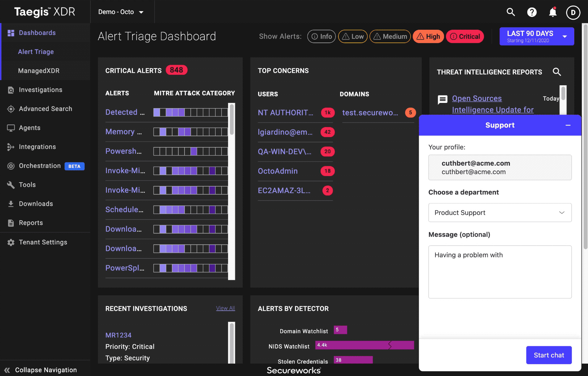588x376 pixels.
Task: Open the Agents section
Action: point(29,128)
